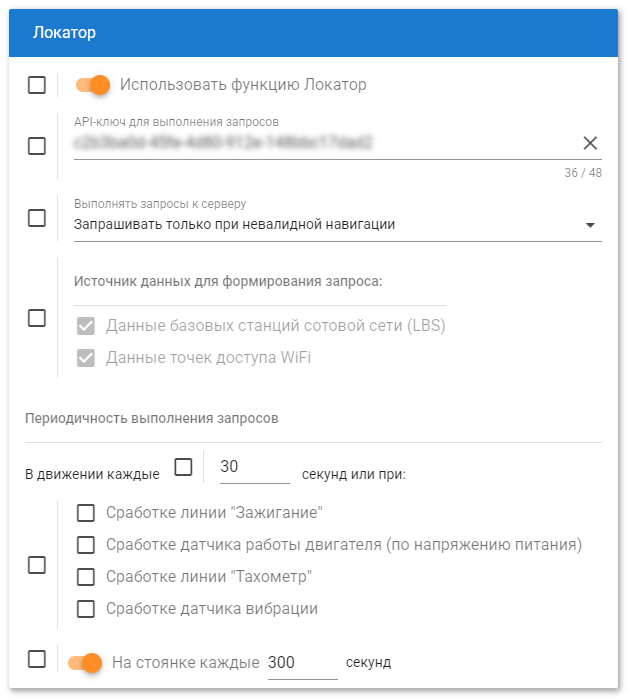Viewport: 628px width, 699px height.
Task: Select the row checkbox beside the API key
Action: coord(37,146)
